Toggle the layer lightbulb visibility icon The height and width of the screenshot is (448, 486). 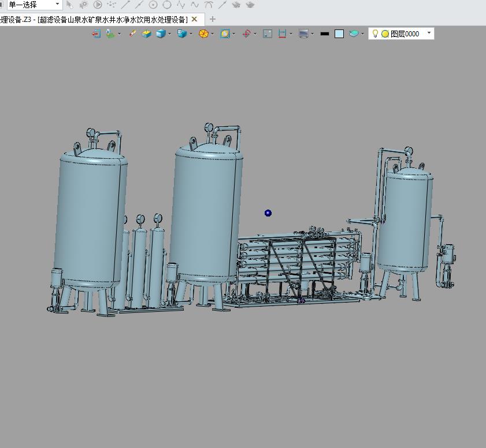(x=375, y=33)
